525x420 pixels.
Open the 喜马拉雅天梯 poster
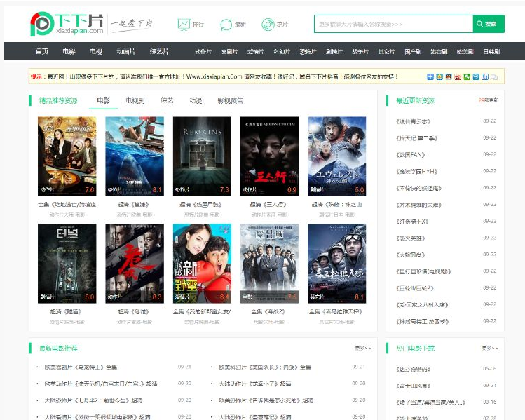(337, 264)
